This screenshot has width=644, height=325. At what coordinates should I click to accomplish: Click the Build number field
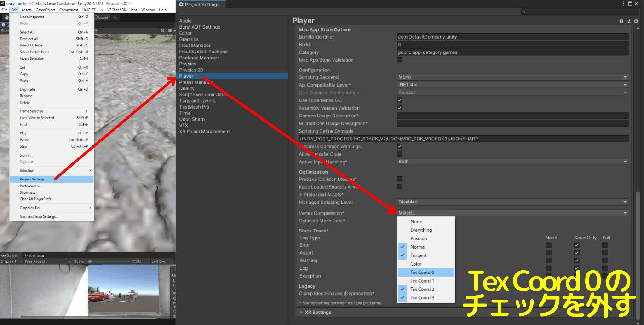(x=513, y=45)
